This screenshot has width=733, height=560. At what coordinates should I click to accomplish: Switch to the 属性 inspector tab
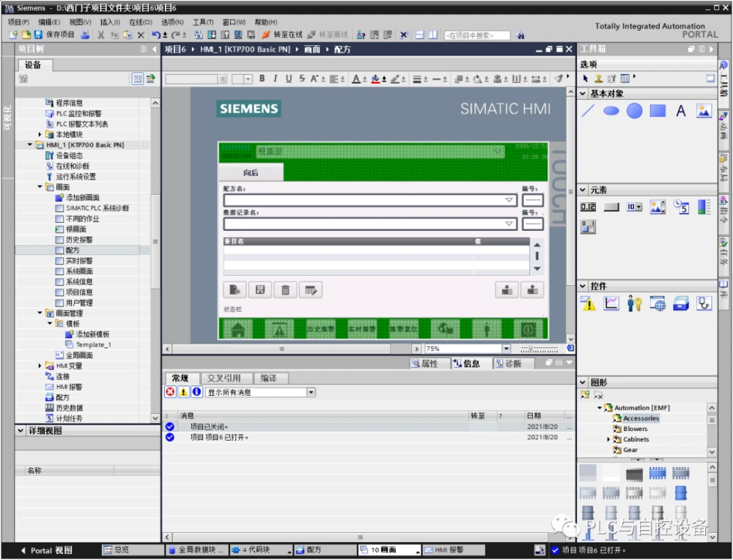(425, 364)
